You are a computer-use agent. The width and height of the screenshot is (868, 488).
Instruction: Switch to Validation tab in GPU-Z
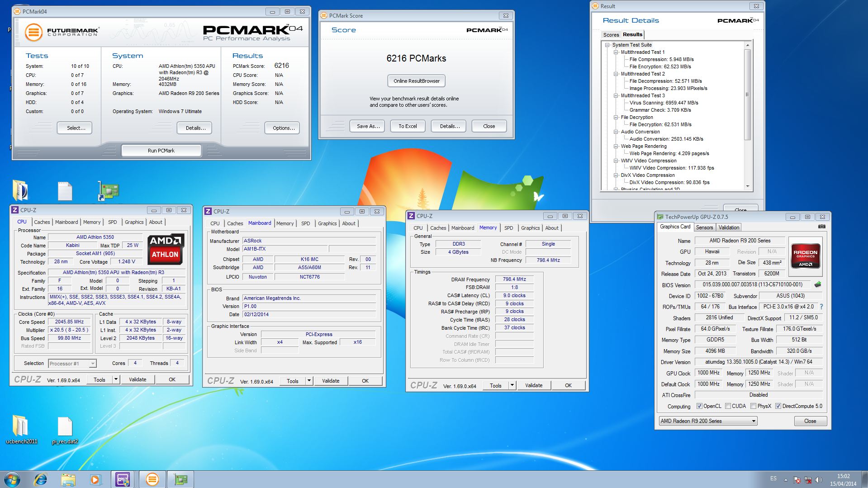coord(729,227)
